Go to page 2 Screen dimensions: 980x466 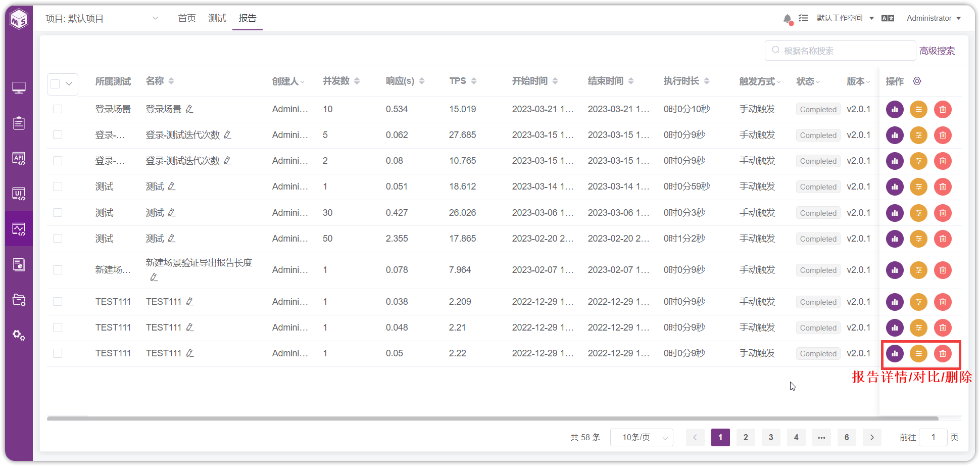tap(746, 437)
